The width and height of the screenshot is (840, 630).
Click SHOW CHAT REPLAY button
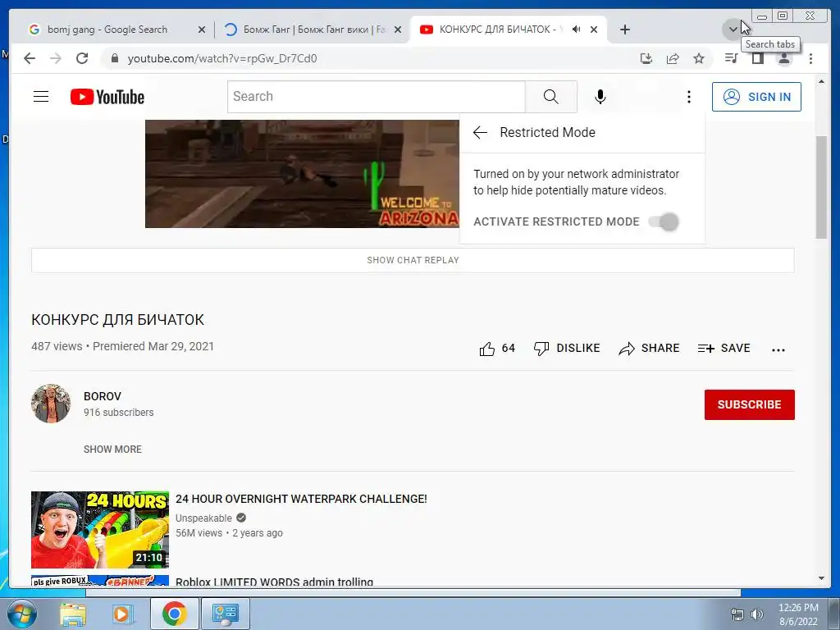(x=413, y=260)
